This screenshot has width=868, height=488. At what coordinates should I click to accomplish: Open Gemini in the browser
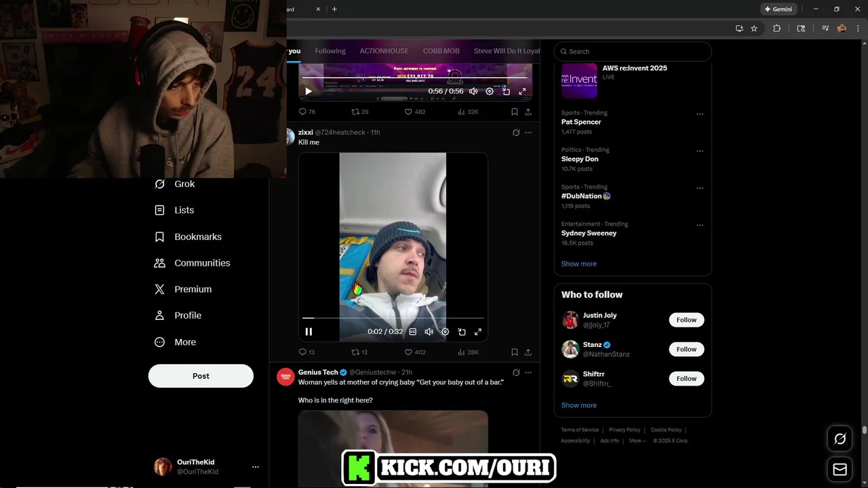click(x=778, y=9)
